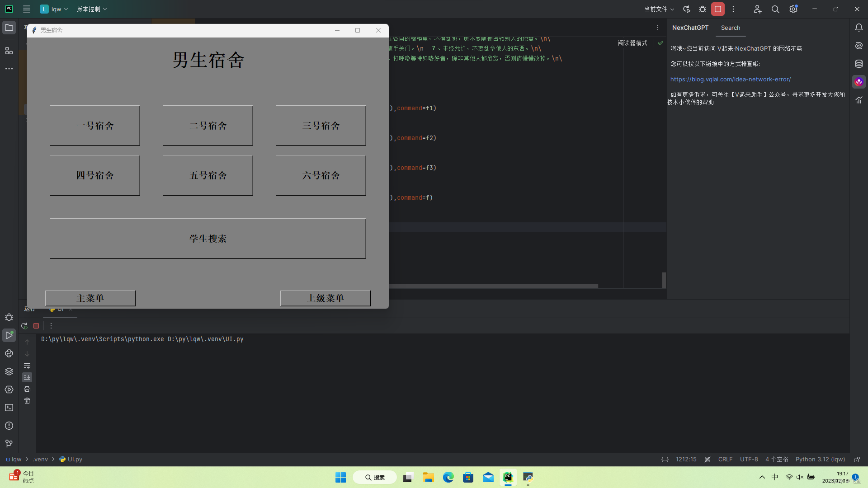Screen dimensions: 868x488
Task: Open the Windows Start menu
Action: (340, 477)
